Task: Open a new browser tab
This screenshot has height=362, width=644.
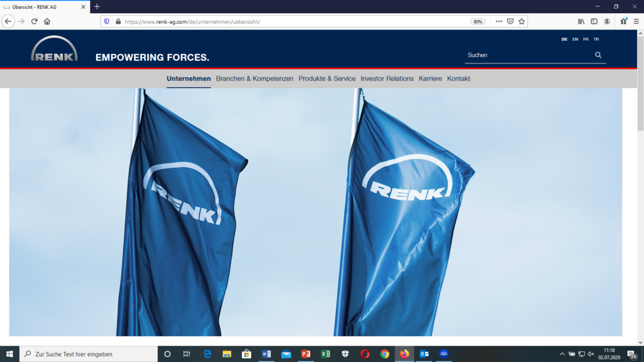Action: click(x=97, y=6)
